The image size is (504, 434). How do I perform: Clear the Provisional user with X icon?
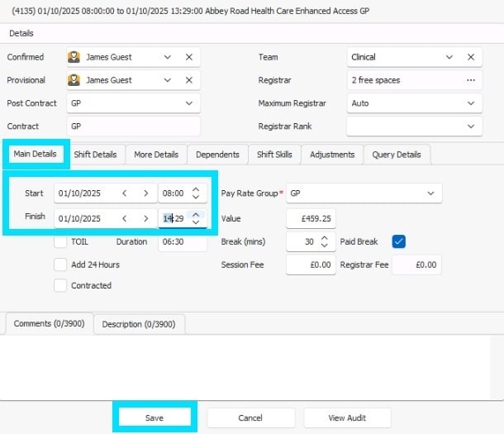pos(188,80)
